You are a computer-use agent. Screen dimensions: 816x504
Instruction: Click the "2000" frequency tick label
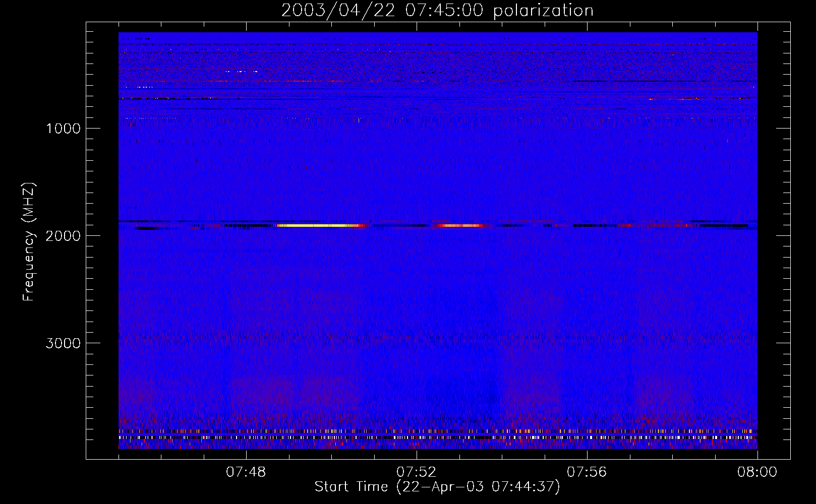point(63,236)
